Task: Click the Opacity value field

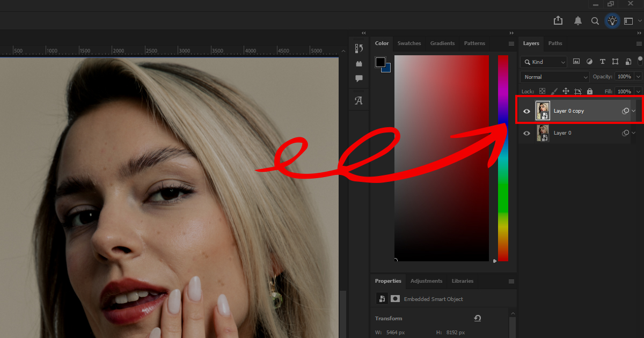Action: [x=625, y=77]
